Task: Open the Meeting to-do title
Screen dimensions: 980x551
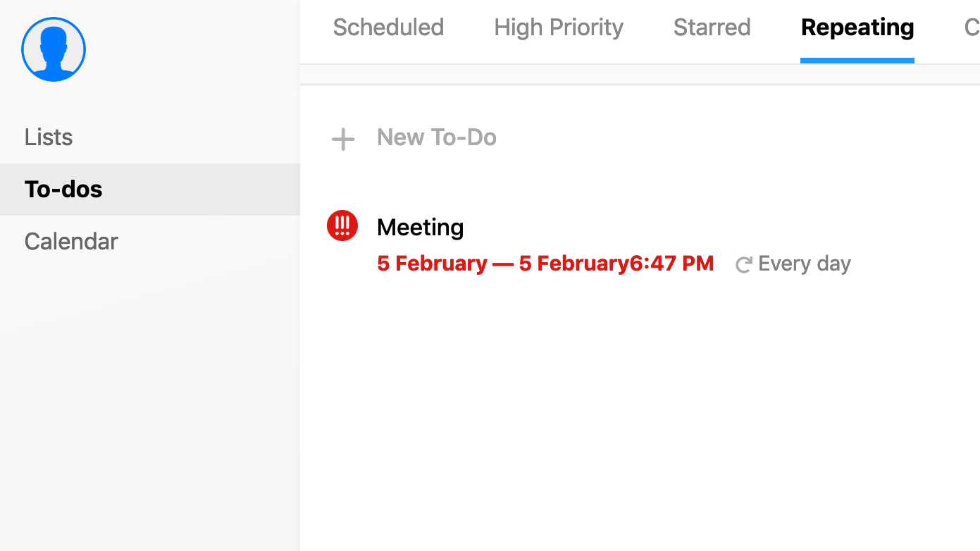Action: click(421, 227)
